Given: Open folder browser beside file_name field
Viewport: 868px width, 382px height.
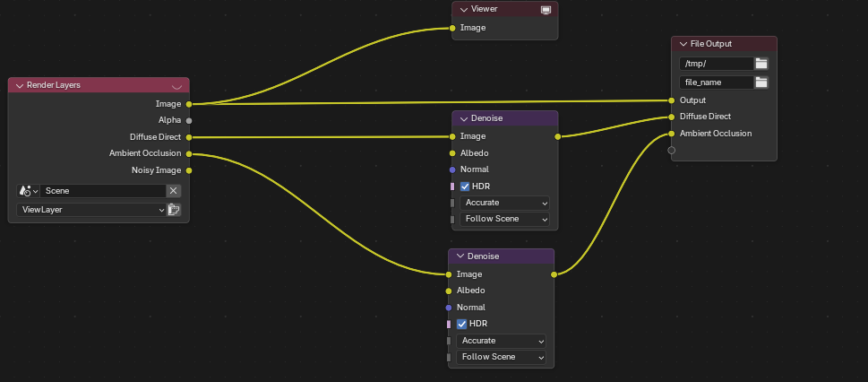Looking at the screenshot, I should point(761,82).
